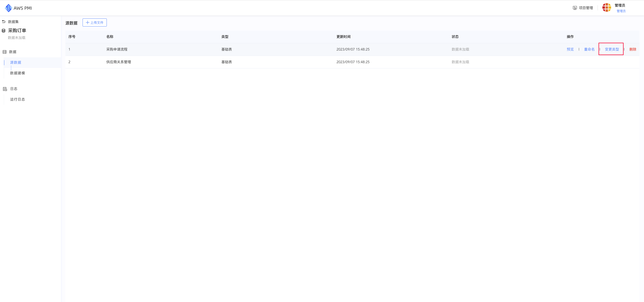Open 源数据 in the sidebar
Viewport: 644px width, 302px height.
point(16,62)
